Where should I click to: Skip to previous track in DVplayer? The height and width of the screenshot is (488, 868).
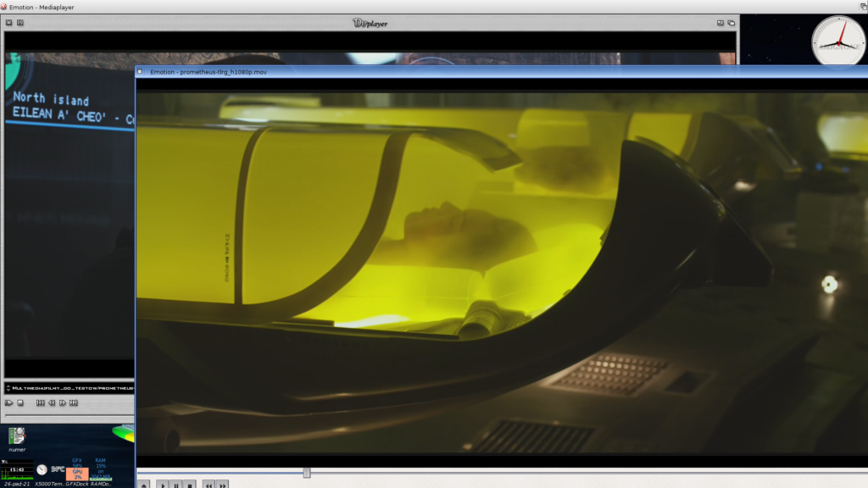[41, 402]
